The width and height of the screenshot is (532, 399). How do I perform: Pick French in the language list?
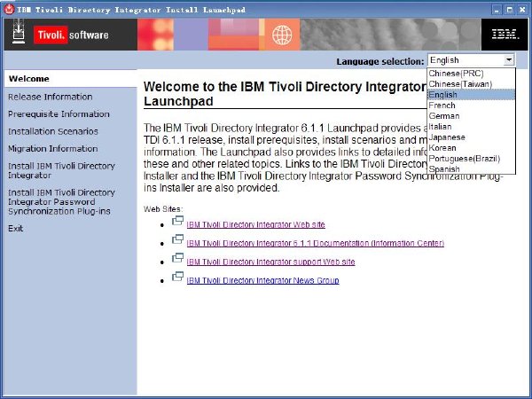[472, 106]
